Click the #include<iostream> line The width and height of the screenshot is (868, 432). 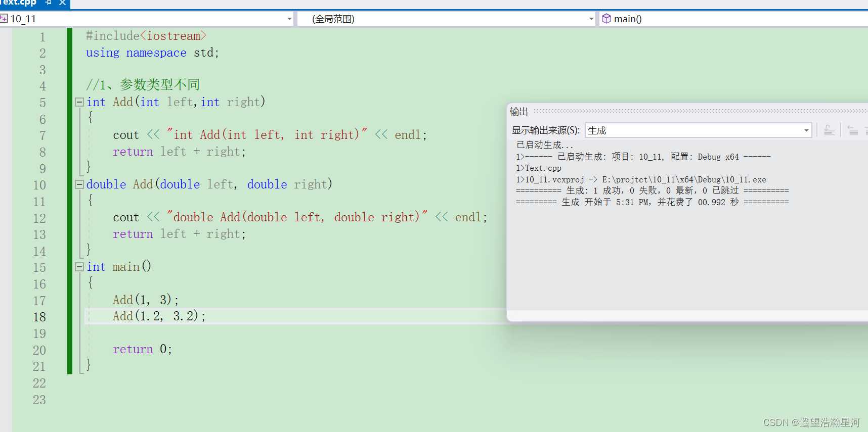tap(146, 36)
